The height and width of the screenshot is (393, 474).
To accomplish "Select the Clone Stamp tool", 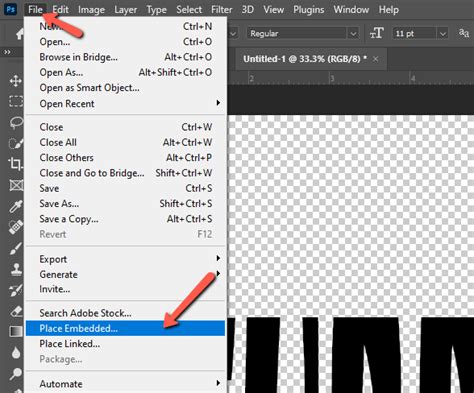I will coord(16,269).
